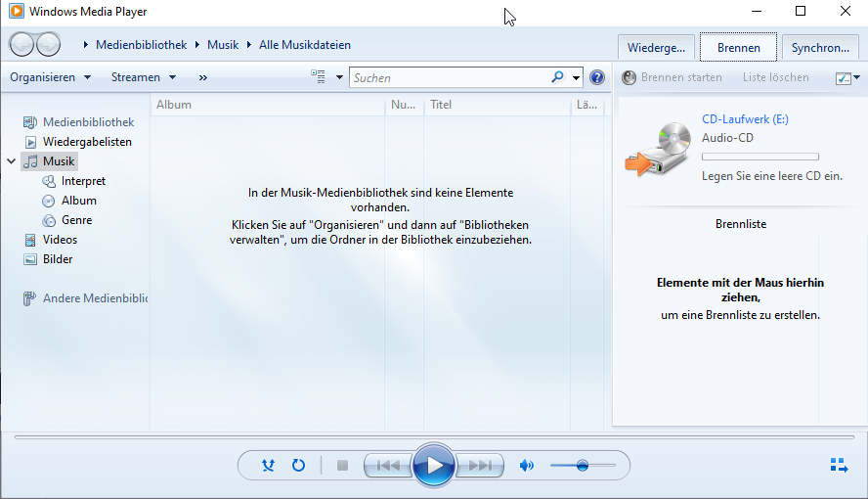Screen dimensions: 868x499
Task: Click the Stop button
Action: (342, 465)
